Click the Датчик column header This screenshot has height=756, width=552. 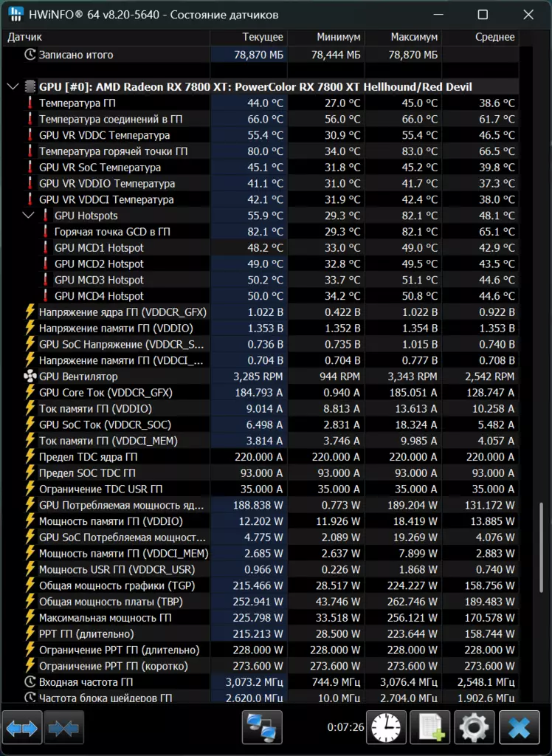point(106,37)
